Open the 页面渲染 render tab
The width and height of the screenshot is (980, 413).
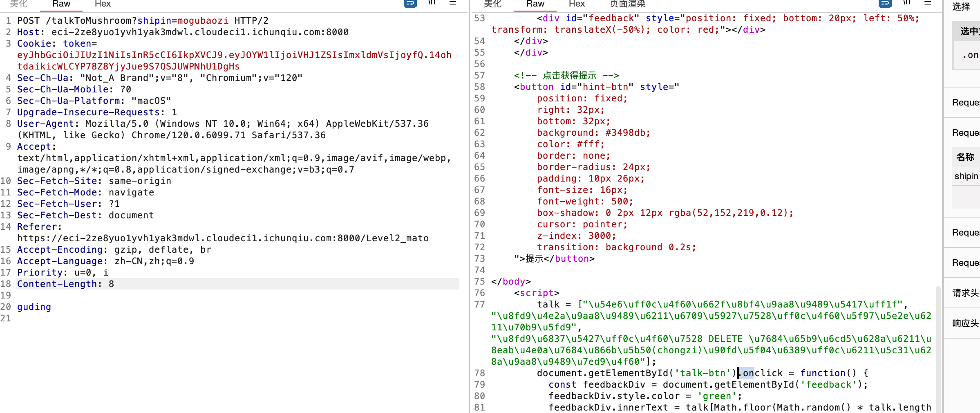click(628, 4)
